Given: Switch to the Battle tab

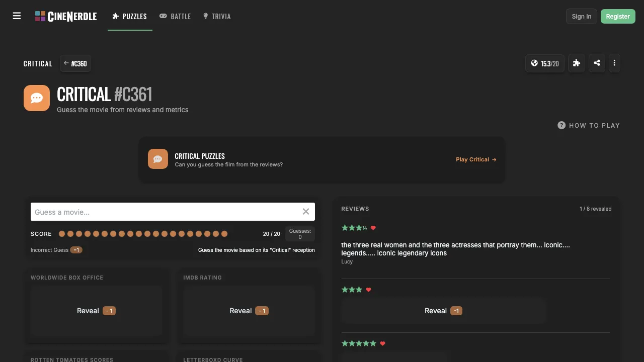Looking at the screenshot, I should (175, 17).
